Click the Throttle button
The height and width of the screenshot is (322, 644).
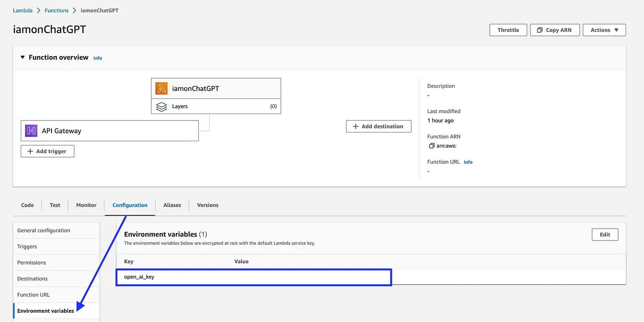pos(508,30)
